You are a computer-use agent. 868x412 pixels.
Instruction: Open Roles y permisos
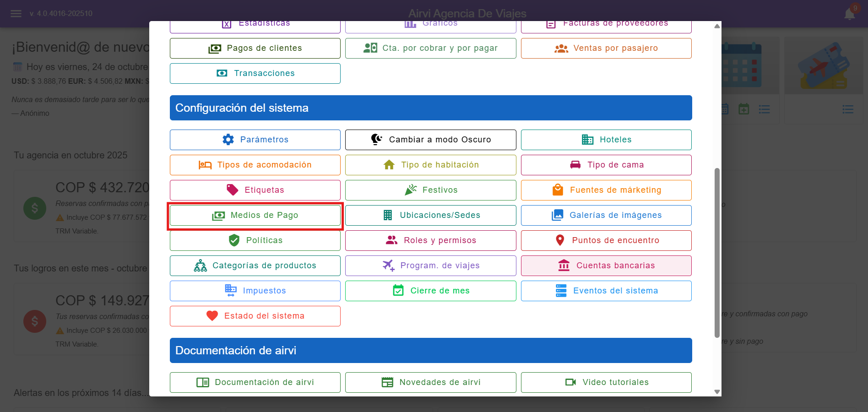[430, 240]
